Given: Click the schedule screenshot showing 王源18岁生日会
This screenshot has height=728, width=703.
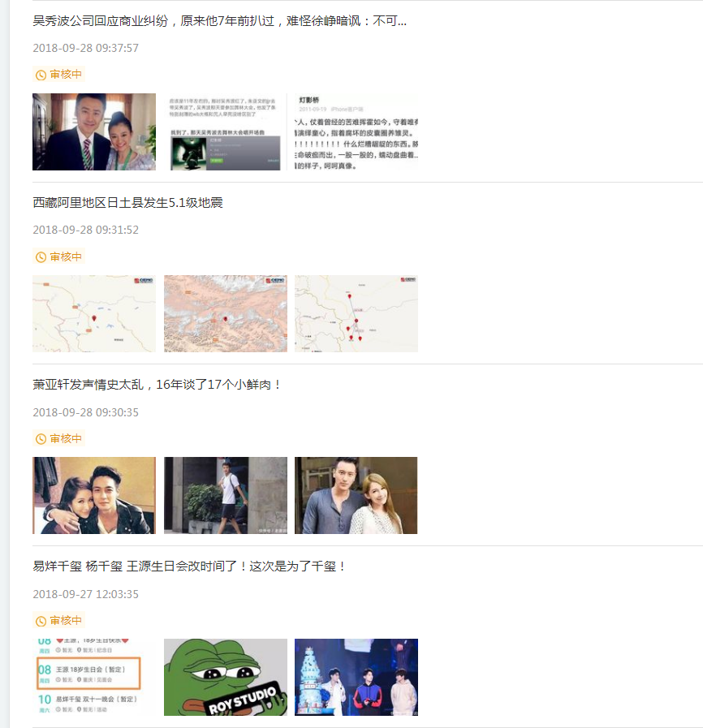Looking at the screenshot, I should 93,678.
